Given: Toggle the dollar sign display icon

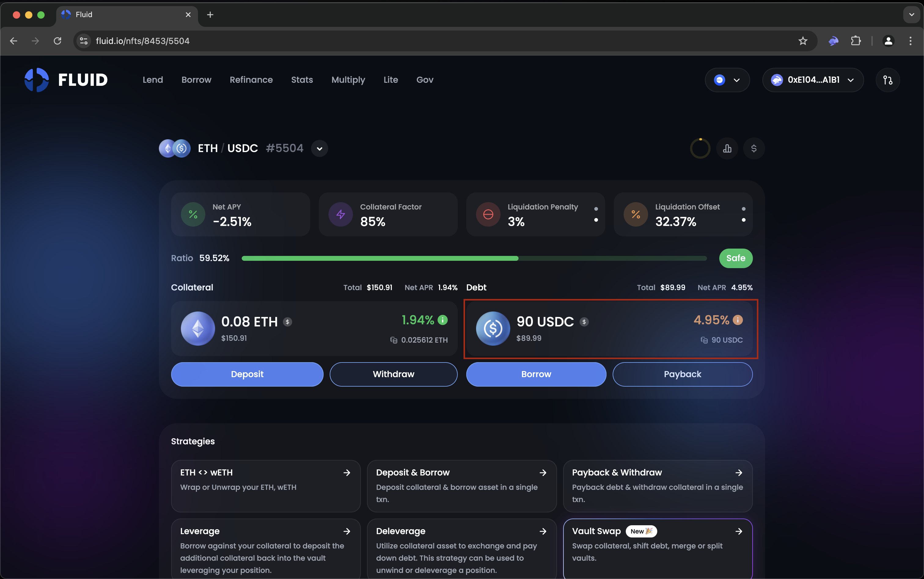Looking at the screenshot, I should [x=754, y=149].
